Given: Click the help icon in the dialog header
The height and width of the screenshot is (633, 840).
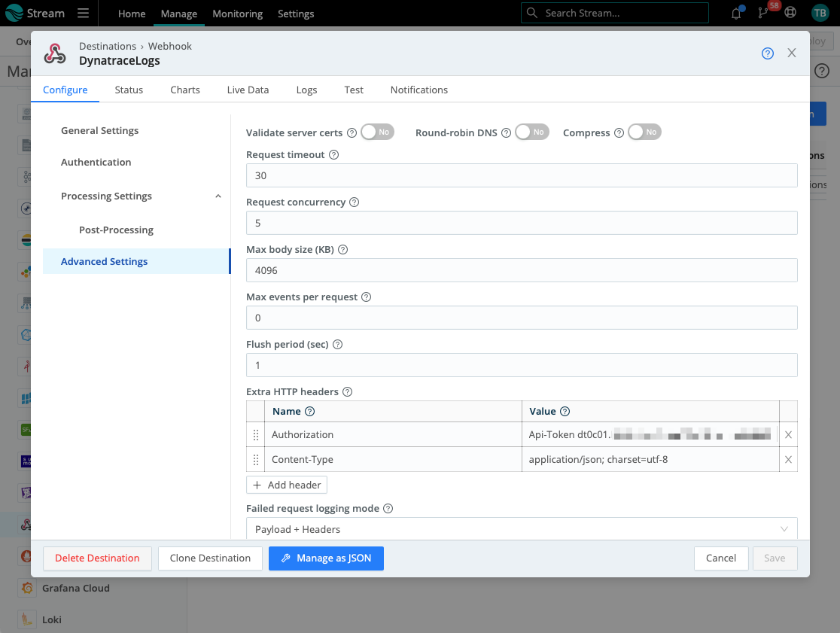Looking at the screenshot, I should [767, 53].
